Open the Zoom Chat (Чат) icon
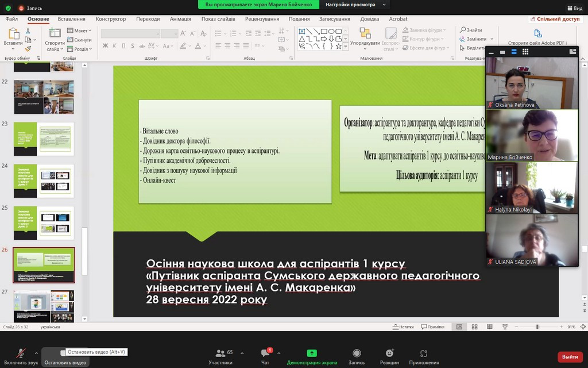Viewport: 588px width, 368px height. [x=265, y=353]
